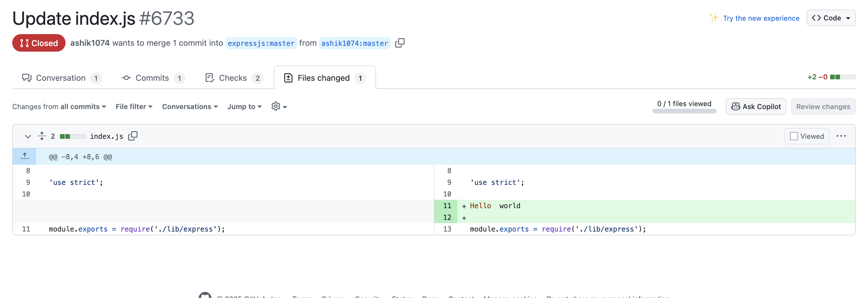
Task: Expand all lines icon beside index.js
Action: point(42,136)
